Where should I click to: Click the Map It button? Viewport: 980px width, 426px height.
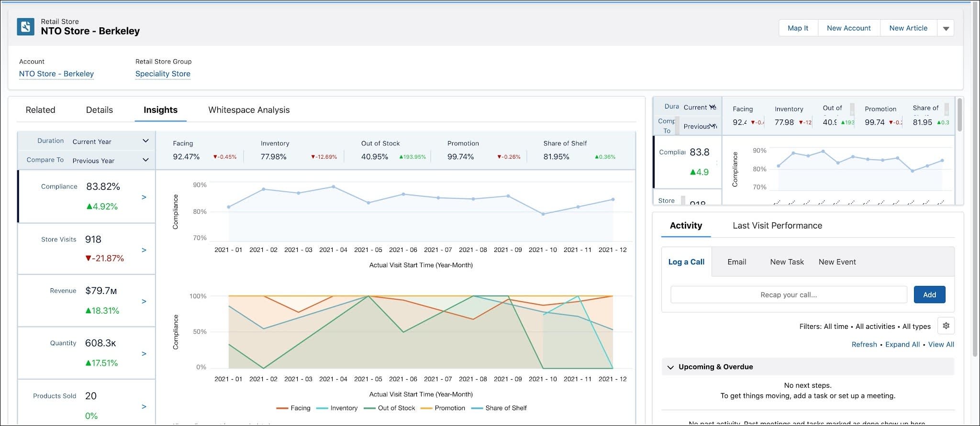(x=798, y=28)
